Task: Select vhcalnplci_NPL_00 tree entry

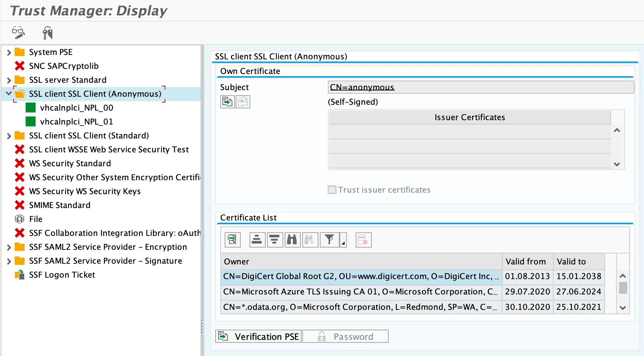Action: click(x=76, y=108)
